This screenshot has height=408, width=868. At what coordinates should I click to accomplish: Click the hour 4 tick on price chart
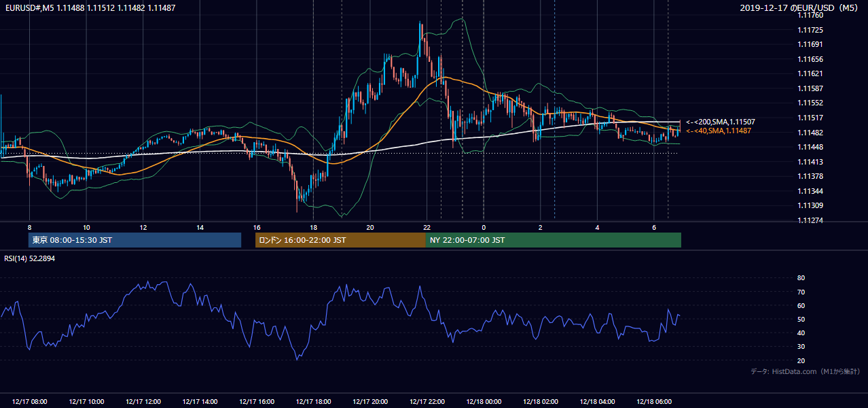tap(597, 227)
